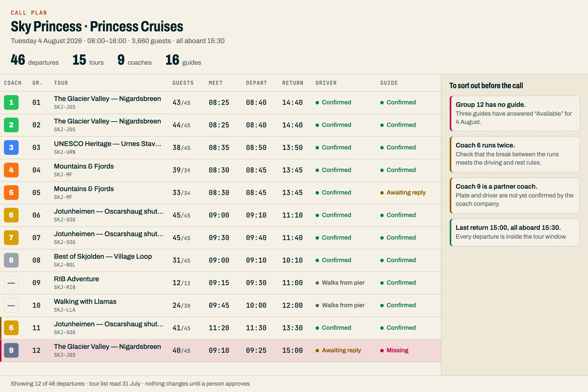Viewport: 588px width, 392px height.
Task: Click guest count 39/39 for group 04
Action: [181, 170]
